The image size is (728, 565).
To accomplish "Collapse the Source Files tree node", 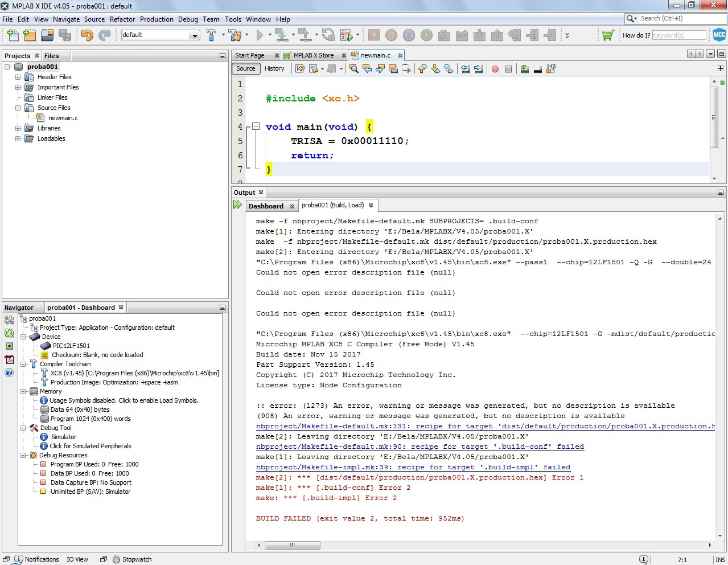I will tap(18, 108).
